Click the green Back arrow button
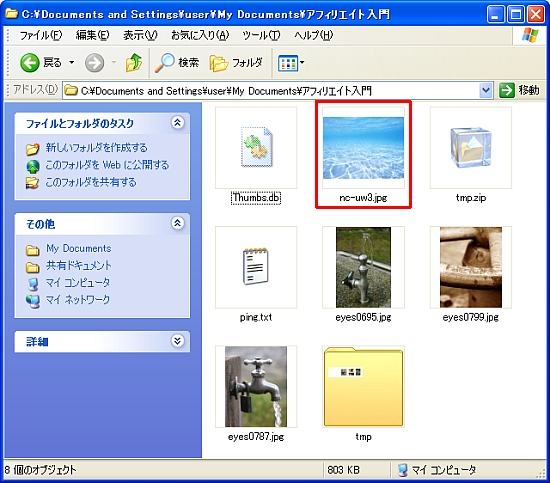The height and width of the screenshot is (483, 550). click(29, 63)
